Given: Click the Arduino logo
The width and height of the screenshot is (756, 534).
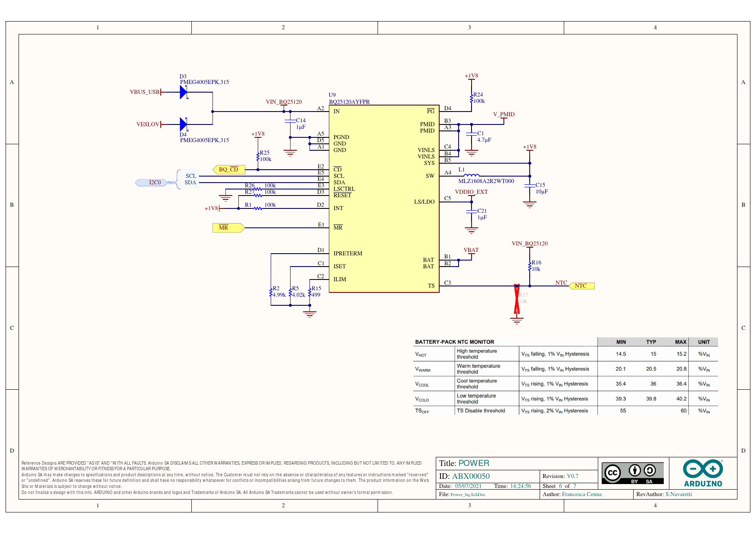Looking at the screenshot, I should pos(703,473).
